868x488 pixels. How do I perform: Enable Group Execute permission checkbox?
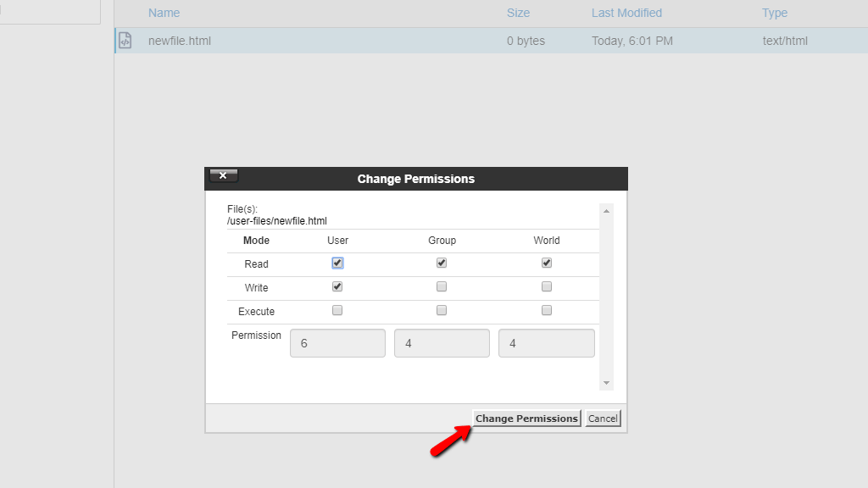pos(441,310)
